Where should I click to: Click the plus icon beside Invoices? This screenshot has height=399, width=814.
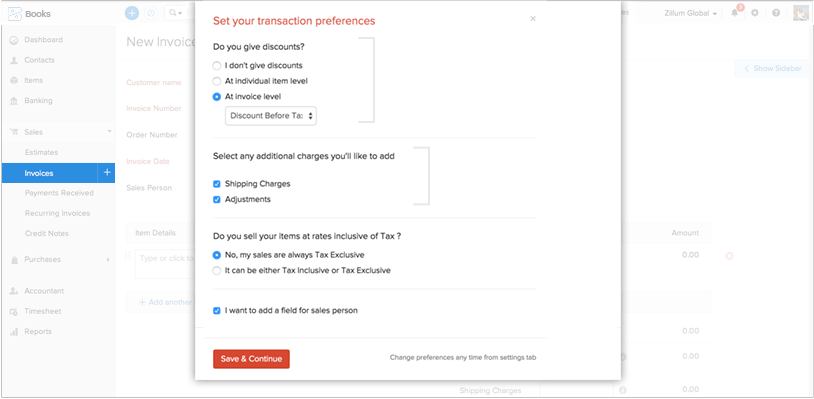[106, 173]
